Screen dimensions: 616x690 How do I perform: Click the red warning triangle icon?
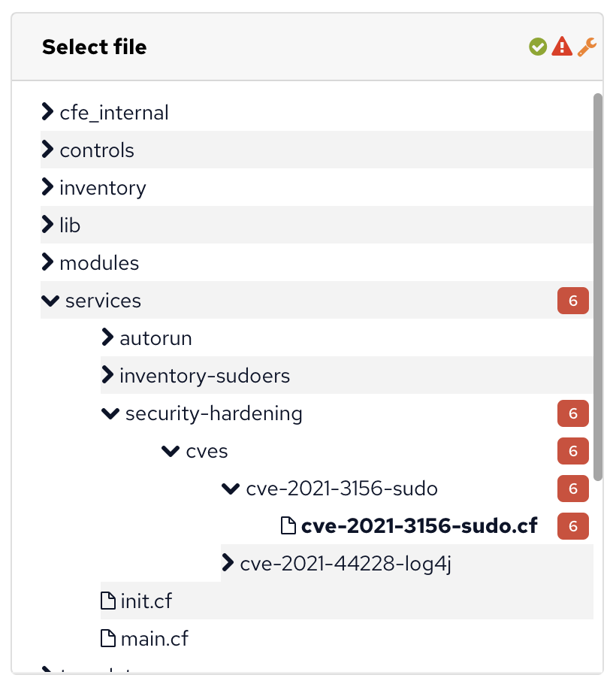click(562, 46)
